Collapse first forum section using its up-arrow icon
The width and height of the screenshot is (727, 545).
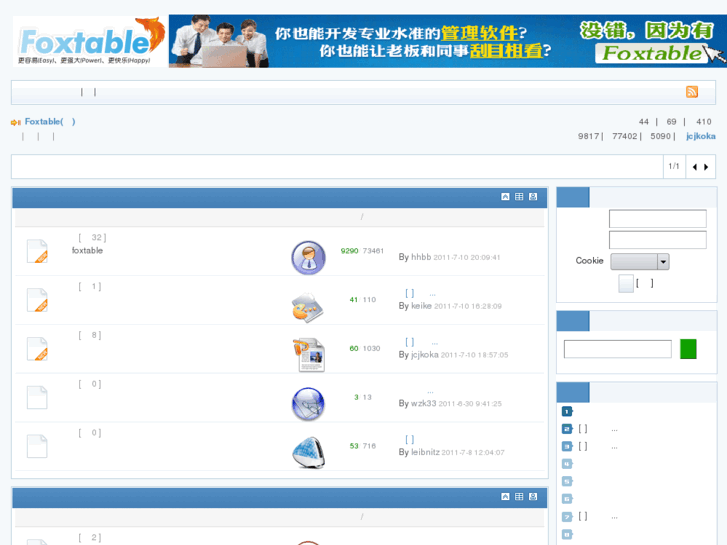click(x=505, y=197)
